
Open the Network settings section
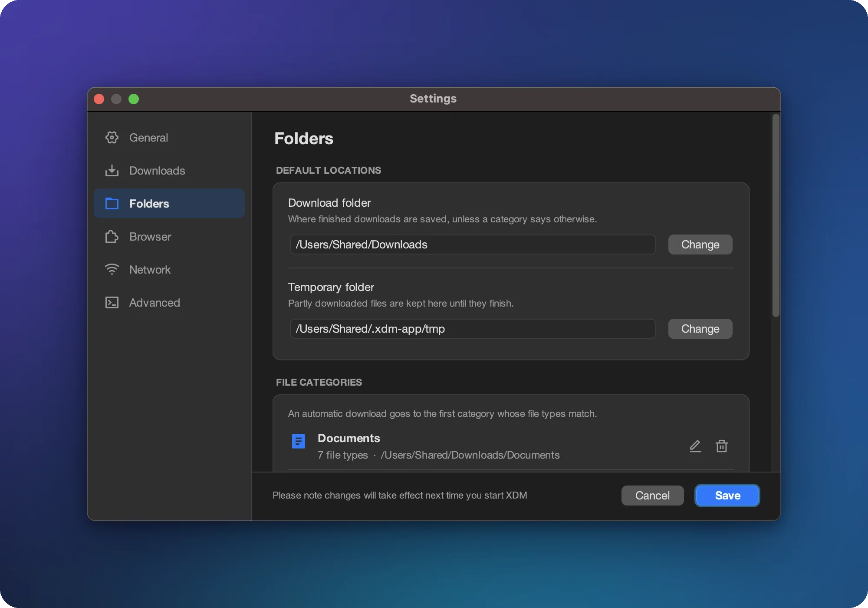pos(169,270)
